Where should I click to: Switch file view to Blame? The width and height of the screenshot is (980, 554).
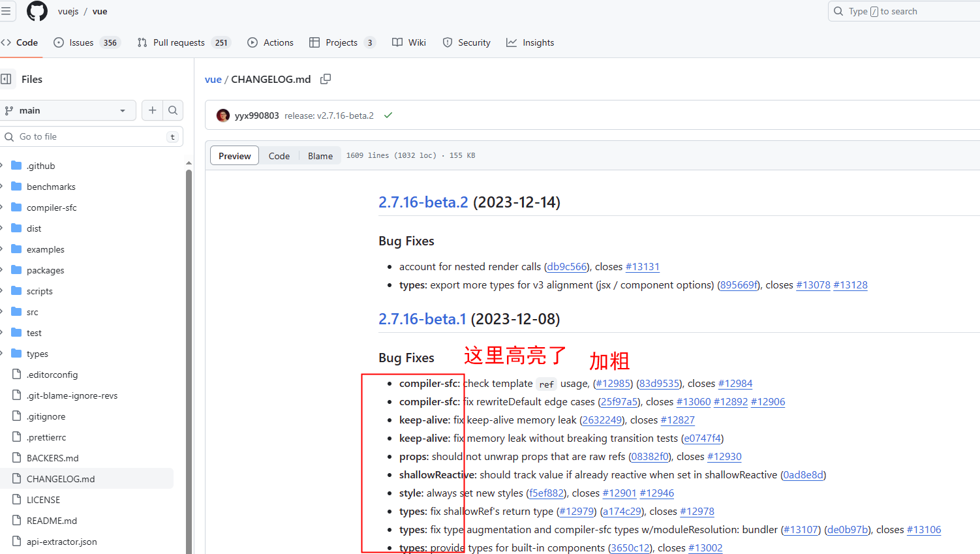[x=320, y=156]
